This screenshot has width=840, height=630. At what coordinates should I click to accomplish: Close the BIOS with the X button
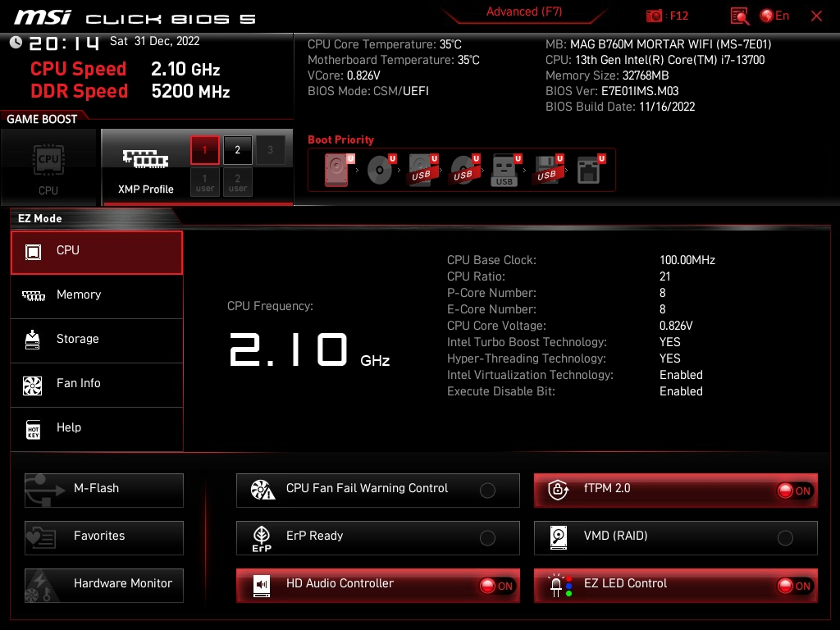click(816, 16)
